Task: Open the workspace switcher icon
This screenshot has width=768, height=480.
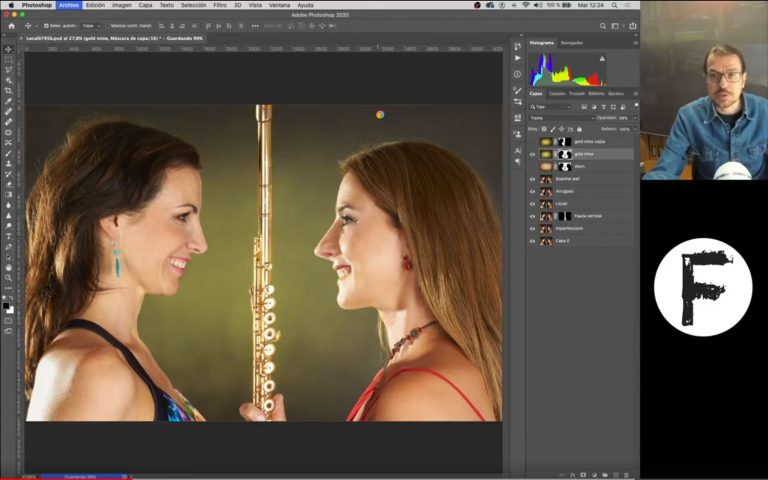Action: point(616,26)
